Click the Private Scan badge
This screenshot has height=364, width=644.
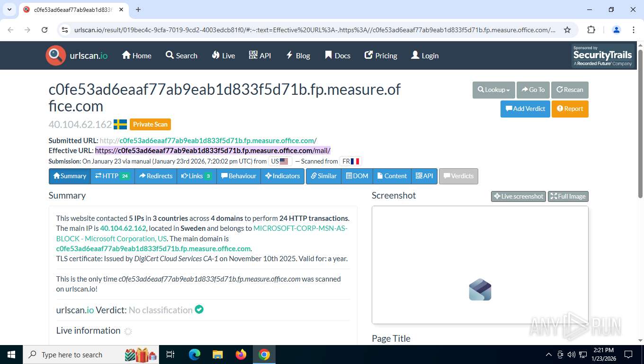point(150,124)
